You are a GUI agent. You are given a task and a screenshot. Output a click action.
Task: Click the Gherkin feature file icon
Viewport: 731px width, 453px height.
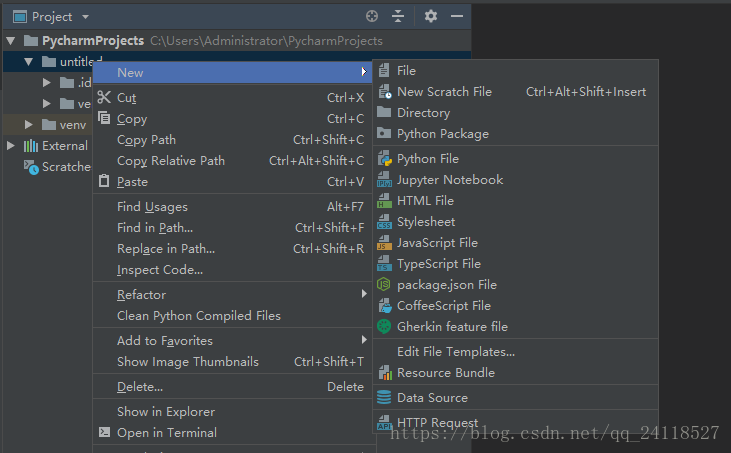(384, 326)
